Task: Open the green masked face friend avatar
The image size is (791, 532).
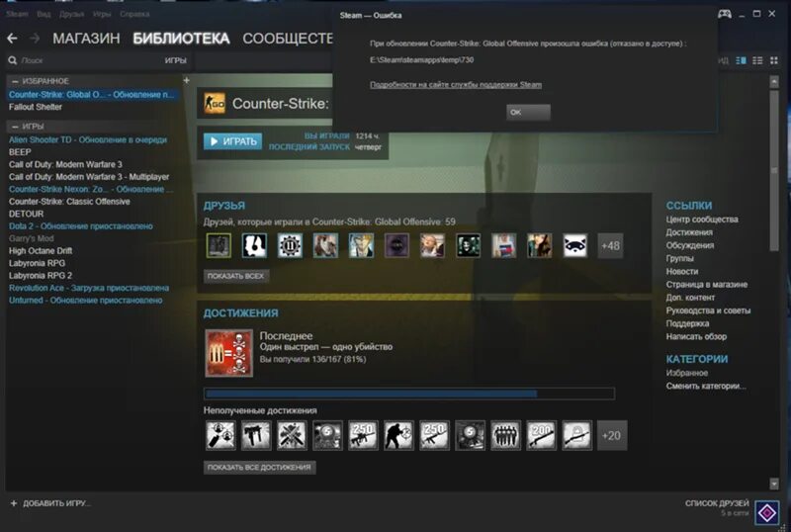Action: (x=468, y=246)
